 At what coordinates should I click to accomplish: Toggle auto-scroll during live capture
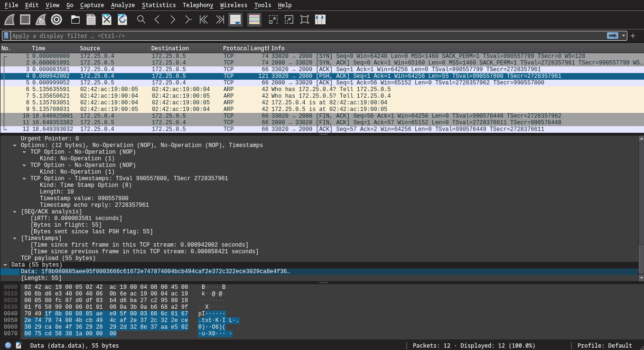(235, 19)
